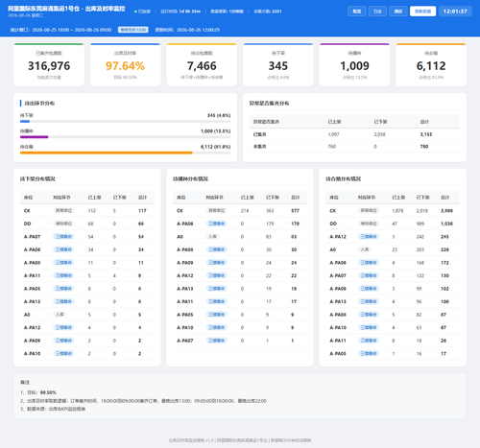480x448 pixels.
Task: Click CK in the row totaling 577
Action: 180,211
